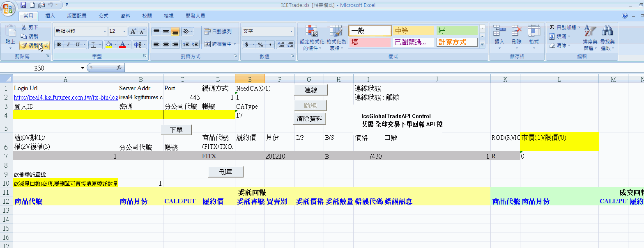
Task: Open the Merge & Center (跨欄置中) dropdown arrow
Action: coord(235,44)
